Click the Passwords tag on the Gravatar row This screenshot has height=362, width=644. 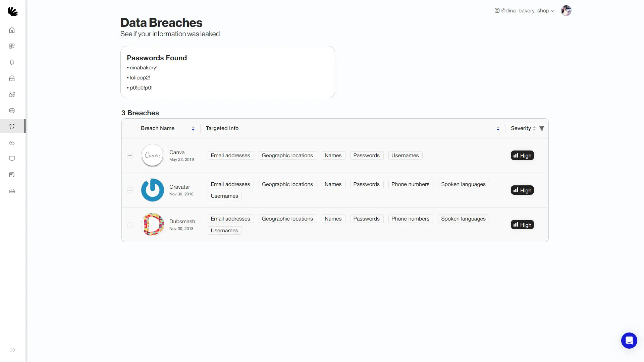tap(366, 184)
